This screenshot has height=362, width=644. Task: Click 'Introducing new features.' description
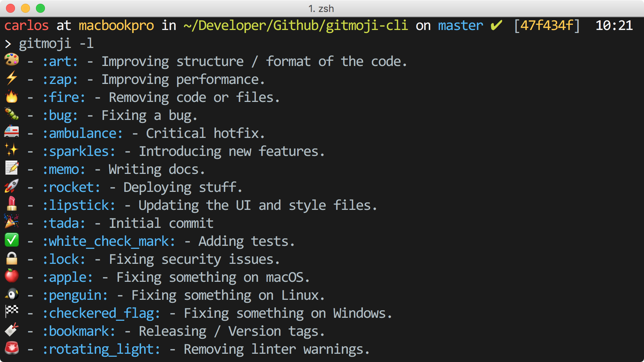click(232, 151)
